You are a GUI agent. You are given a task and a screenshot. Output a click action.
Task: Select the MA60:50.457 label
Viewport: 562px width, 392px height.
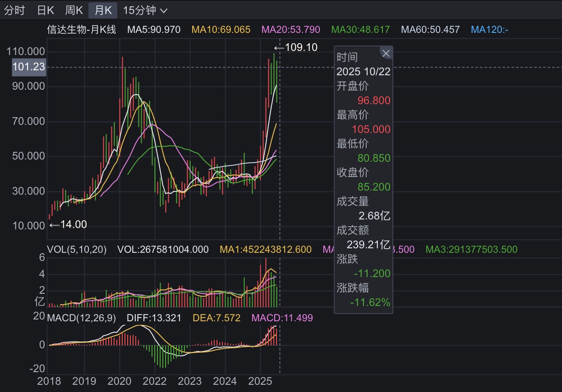pyautogui.click(x=430, y=30)
